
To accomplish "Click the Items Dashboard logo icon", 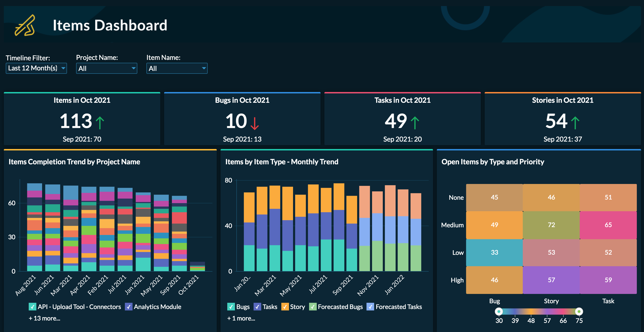I will click(25, 25).
